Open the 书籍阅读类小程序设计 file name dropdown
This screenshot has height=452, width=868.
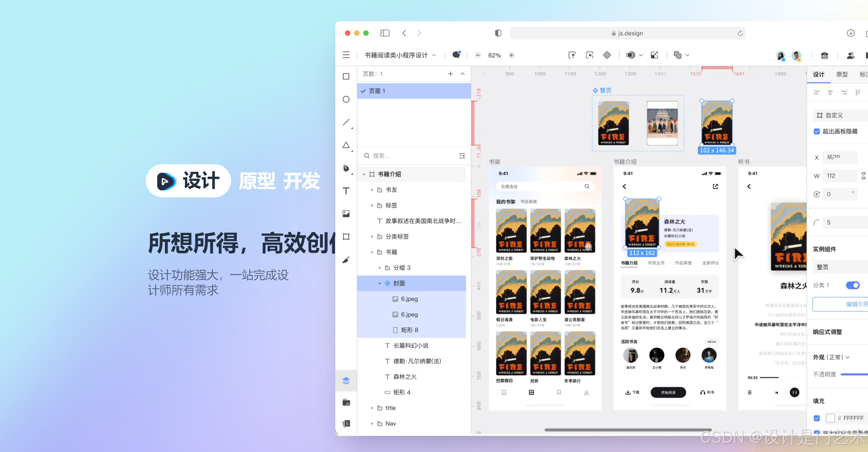pos(400,55)
